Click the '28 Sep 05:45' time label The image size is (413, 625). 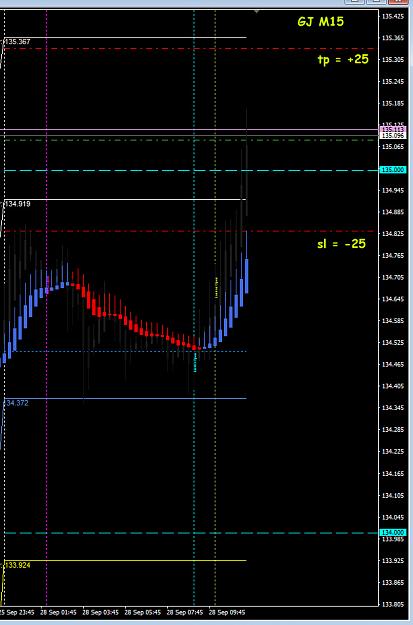pos(143,612)
